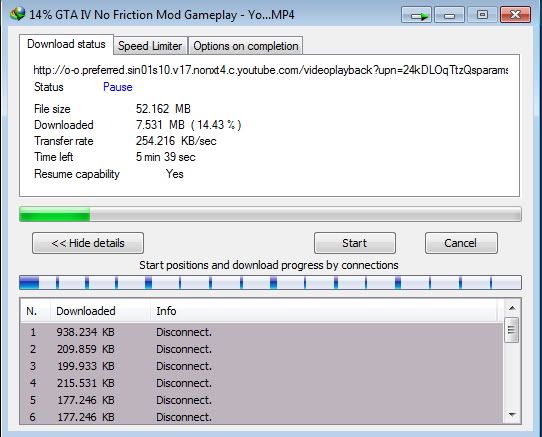
Task: Collapse details with Hide details button
Action: coord(88,243)
